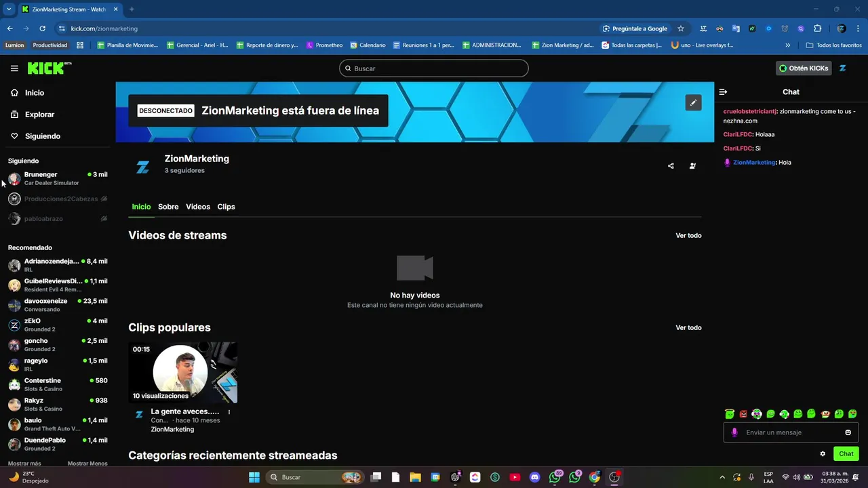Open the Calendario bookmark
The height and width of the screenshot is (488, 868).
click(368, 45)
